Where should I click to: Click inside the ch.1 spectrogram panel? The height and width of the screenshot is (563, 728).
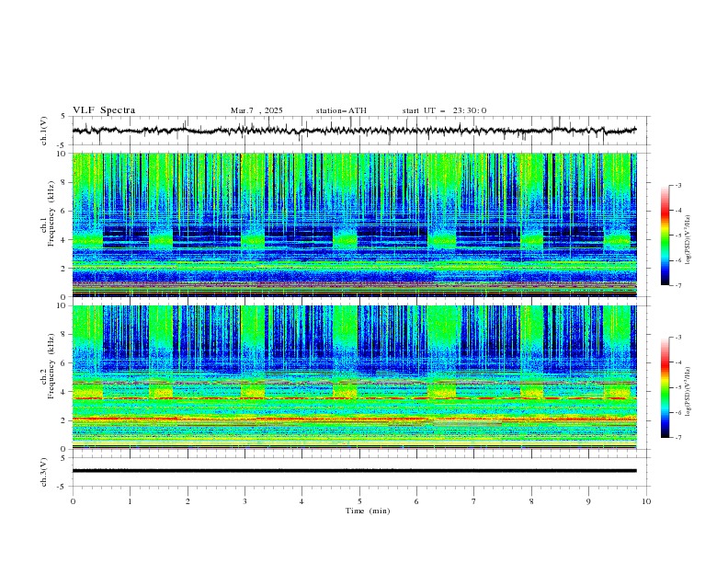[x=354, y=224]
